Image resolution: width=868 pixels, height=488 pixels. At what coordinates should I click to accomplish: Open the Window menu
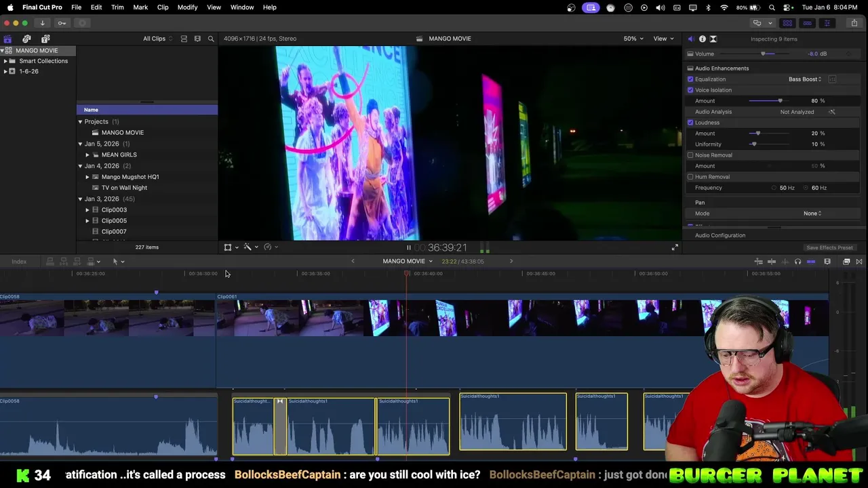point(242,7)
